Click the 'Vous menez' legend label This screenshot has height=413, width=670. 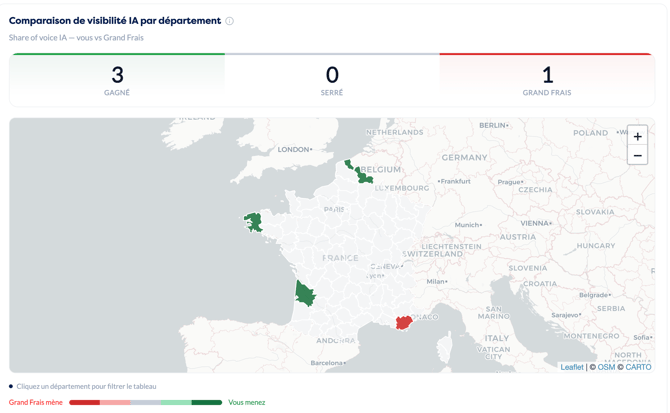click(x=247, y=402)
